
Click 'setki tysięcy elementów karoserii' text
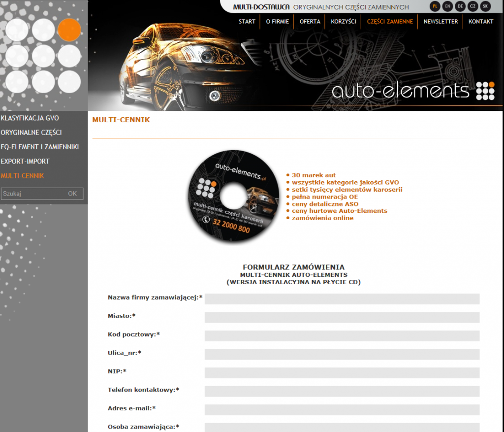[347, 190]
